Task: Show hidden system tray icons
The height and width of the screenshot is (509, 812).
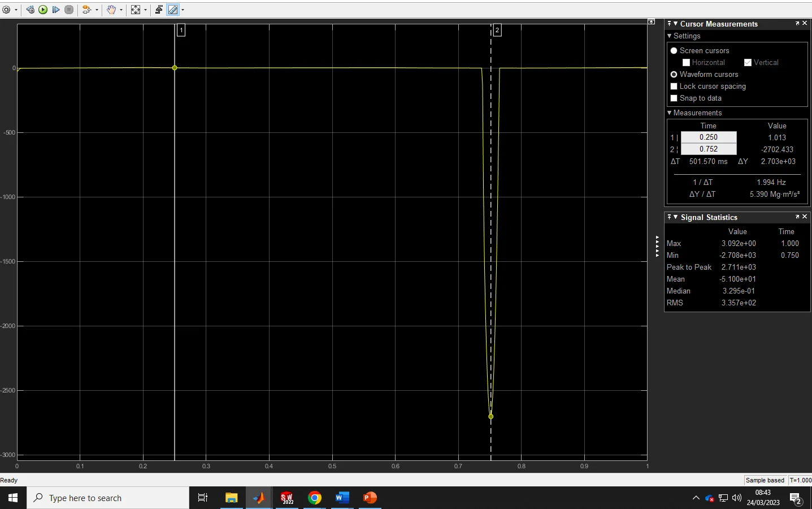Action: (696, 498)
